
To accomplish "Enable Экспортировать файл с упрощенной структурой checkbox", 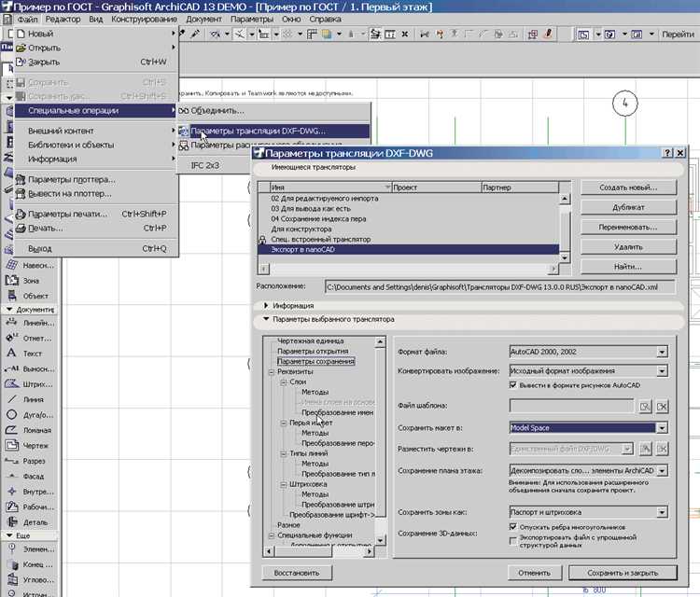I will [x=513, y=541].
